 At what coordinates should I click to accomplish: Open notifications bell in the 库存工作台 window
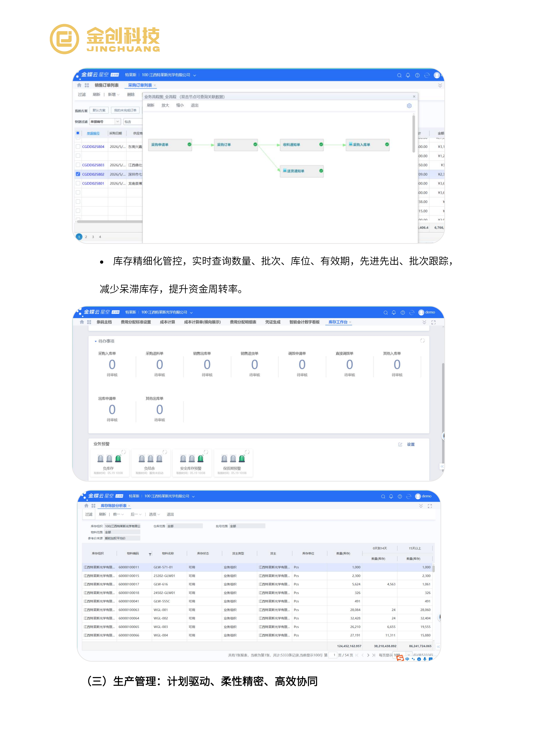coord(394,313)
